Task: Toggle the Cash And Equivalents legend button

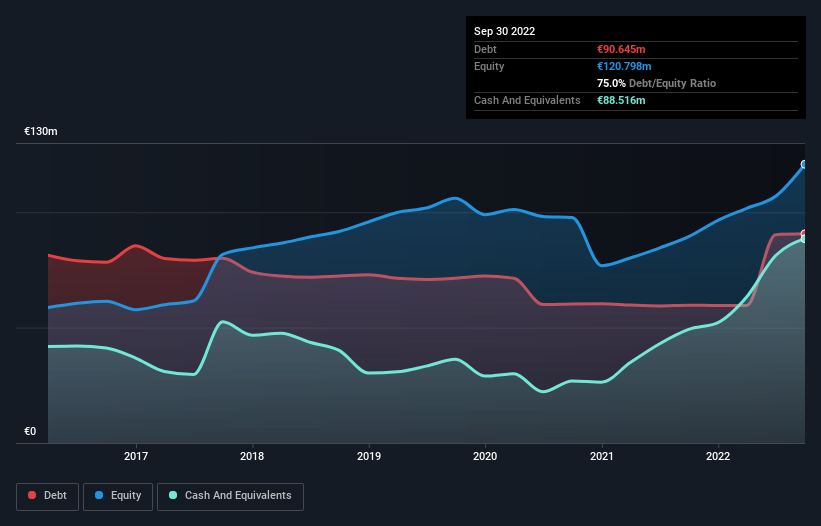Action: 230,496
